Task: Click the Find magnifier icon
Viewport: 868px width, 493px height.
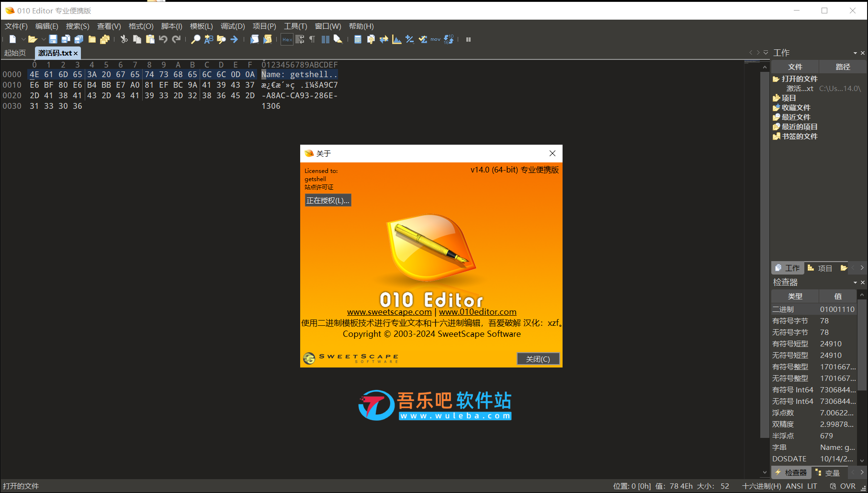Action: (195, 39)
